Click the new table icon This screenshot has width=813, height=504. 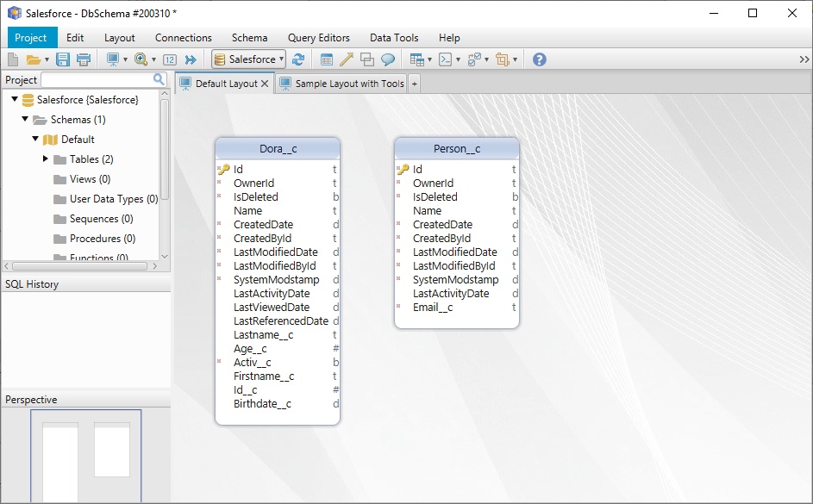click(327, 59)
